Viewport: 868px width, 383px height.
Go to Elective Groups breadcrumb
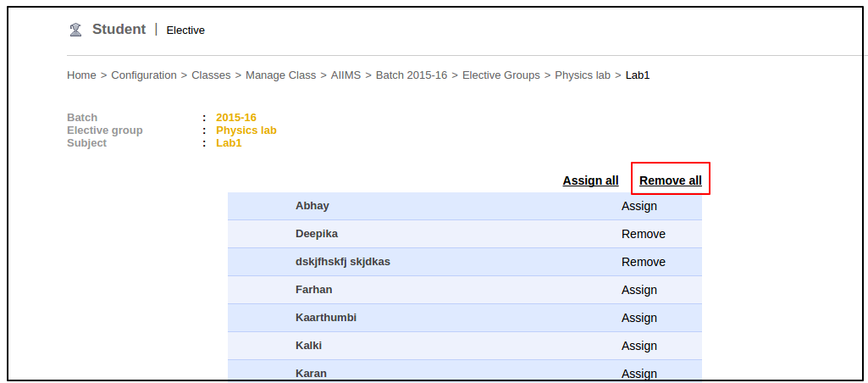pos(500,75)
